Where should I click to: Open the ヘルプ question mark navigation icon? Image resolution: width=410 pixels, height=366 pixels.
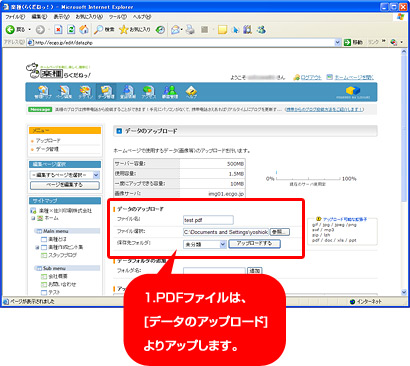[191, 92]
